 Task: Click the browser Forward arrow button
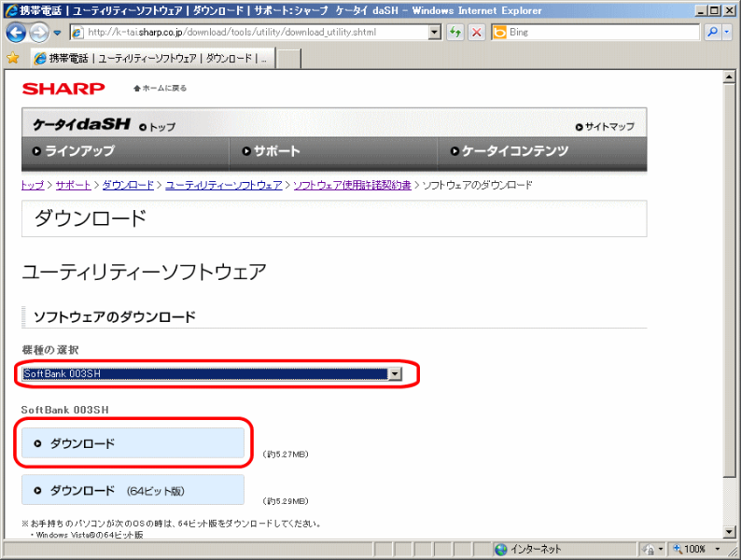(x=39, y=33)
